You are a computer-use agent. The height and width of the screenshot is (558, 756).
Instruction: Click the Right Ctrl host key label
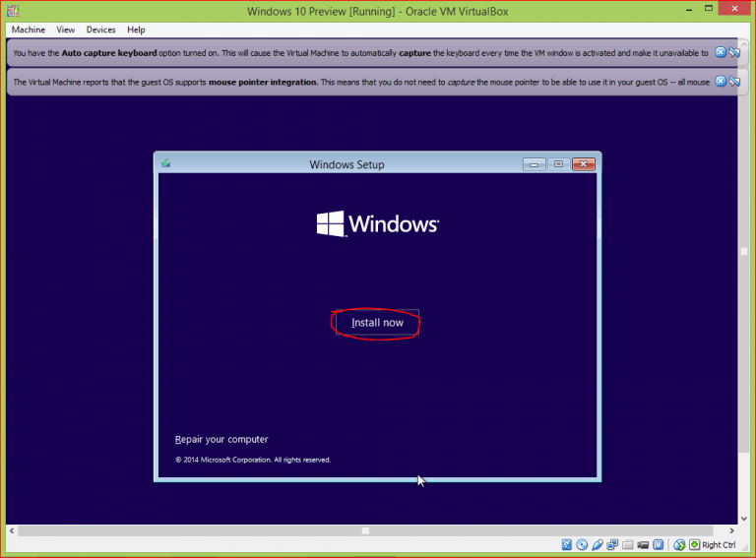719,544
